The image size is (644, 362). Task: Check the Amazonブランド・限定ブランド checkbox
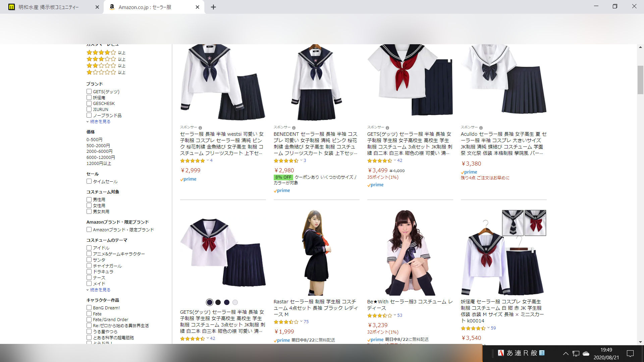[89, 230]
